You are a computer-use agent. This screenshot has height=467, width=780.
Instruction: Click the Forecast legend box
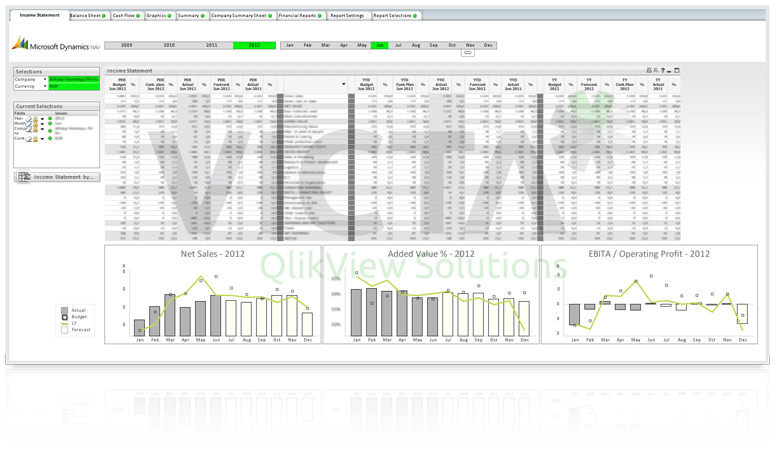64,330
